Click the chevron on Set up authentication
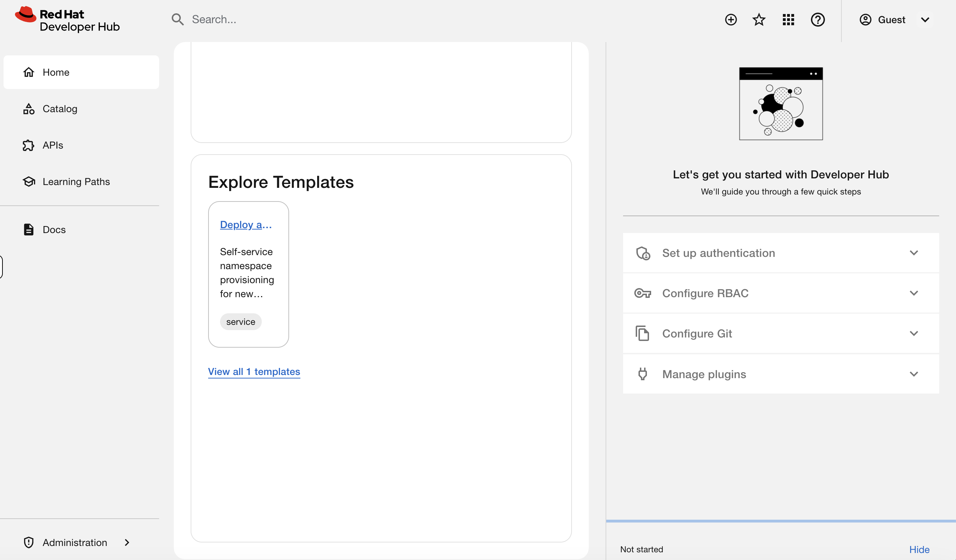This screenshot has height=560, width=956. point(914,253)
